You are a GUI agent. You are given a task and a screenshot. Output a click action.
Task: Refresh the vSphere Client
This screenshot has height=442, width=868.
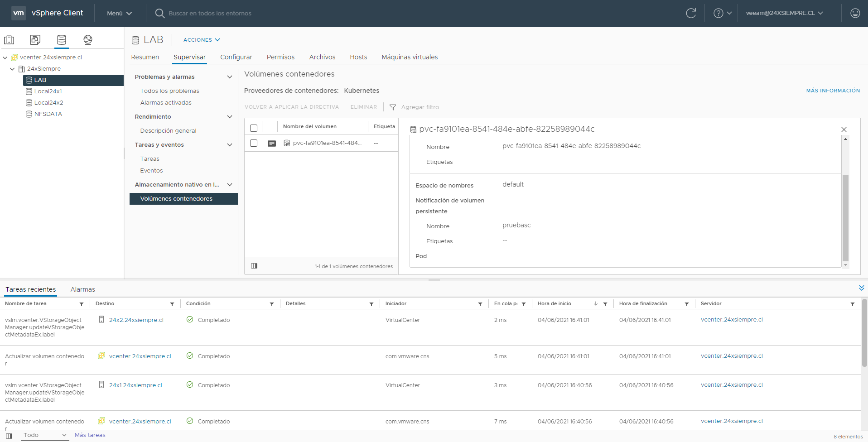point(691,13)
